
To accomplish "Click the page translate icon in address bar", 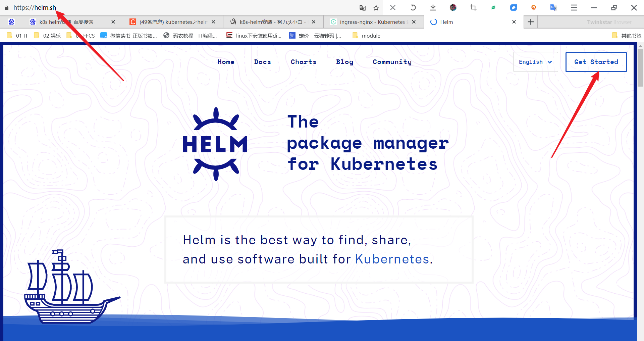I will point(362,7).
